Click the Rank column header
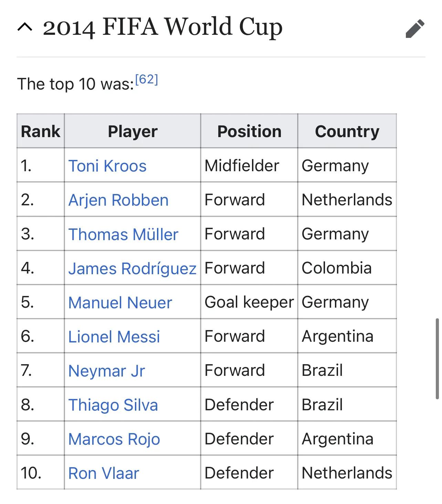The height and width of the screenshot is (504, 442). [40, 131]
